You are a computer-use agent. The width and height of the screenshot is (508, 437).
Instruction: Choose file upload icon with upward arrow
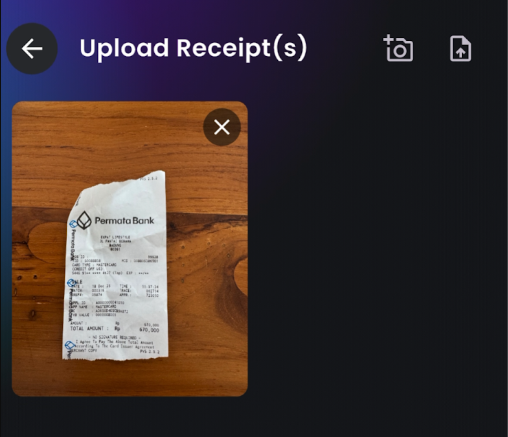point(460,49)
